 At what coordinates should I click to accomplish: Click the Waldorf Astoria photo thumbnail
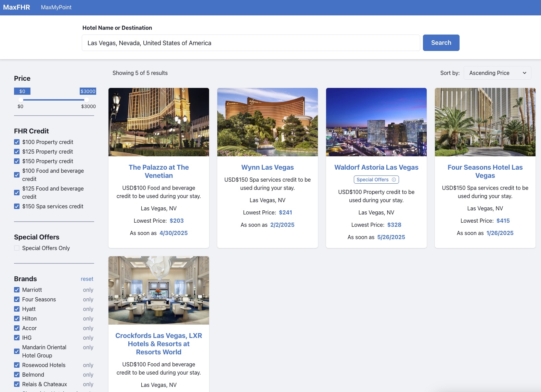coord(376,122)
